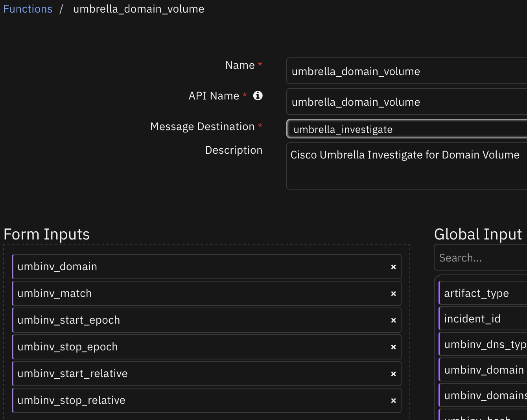527x420 pixels.
Task: Click the Global Input search field
Action: point(481,258)
